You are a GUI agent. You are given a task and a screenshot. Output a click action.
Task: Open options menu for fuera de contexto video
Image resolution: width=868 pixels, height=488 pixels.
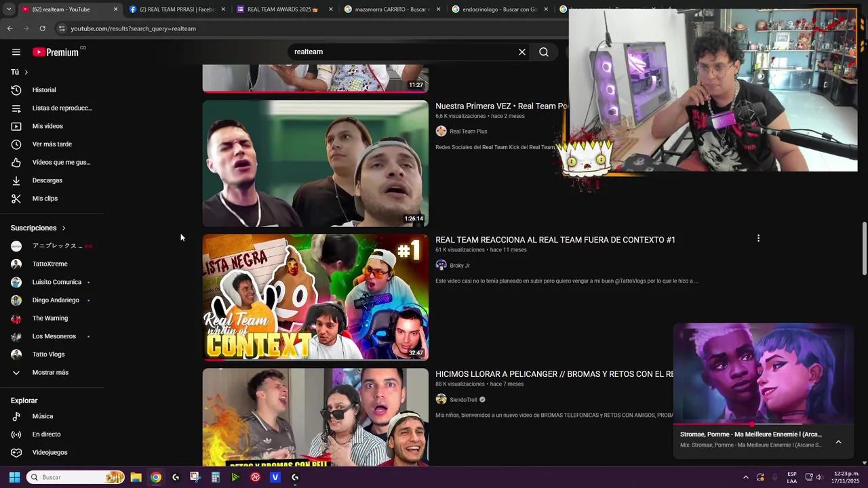[758, 239]
